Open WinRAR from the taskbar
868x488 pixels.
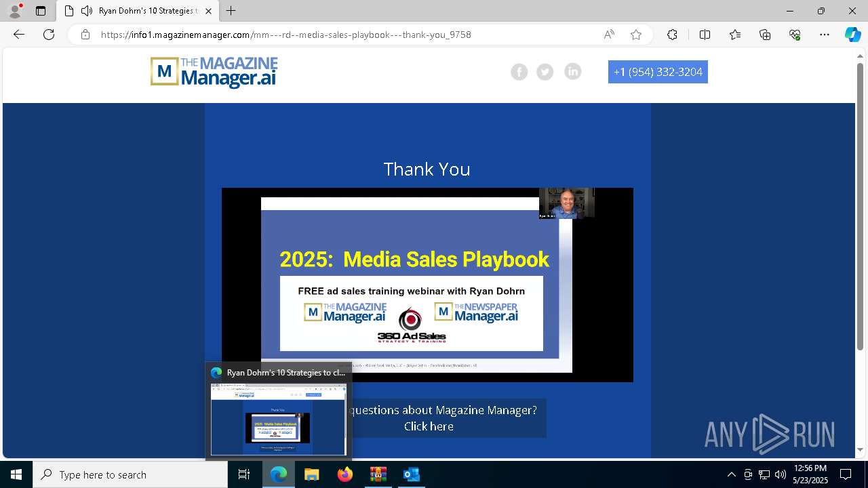[x=378, y=474]
